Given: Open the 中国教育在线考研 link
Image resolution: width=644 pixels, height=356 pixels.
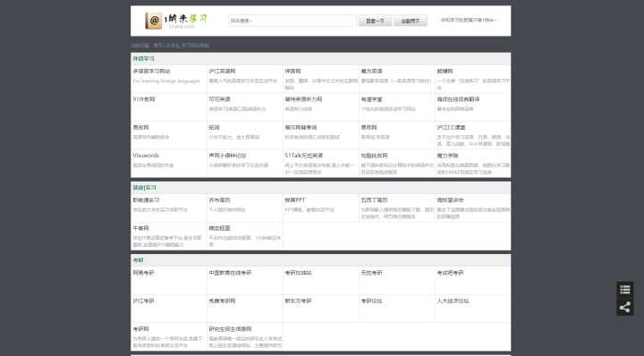Looking at the screenshot, I should (x=230, y=273).
